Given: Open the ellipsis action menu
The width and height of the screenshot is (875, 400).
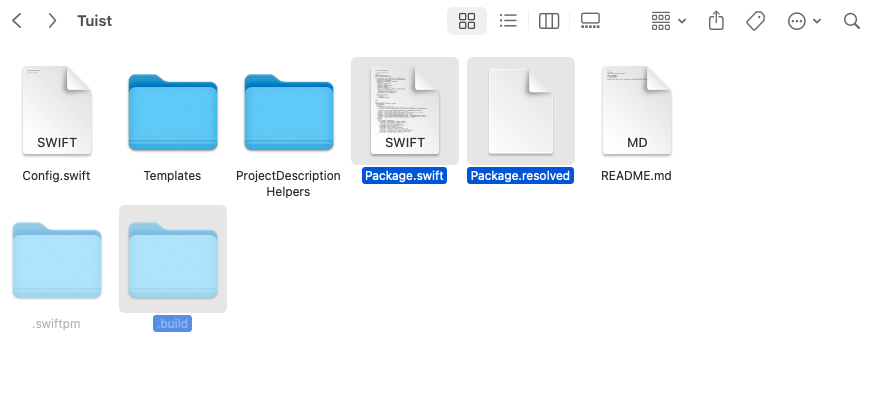Looking at the screenshot, I should click(x=804, y=21).
